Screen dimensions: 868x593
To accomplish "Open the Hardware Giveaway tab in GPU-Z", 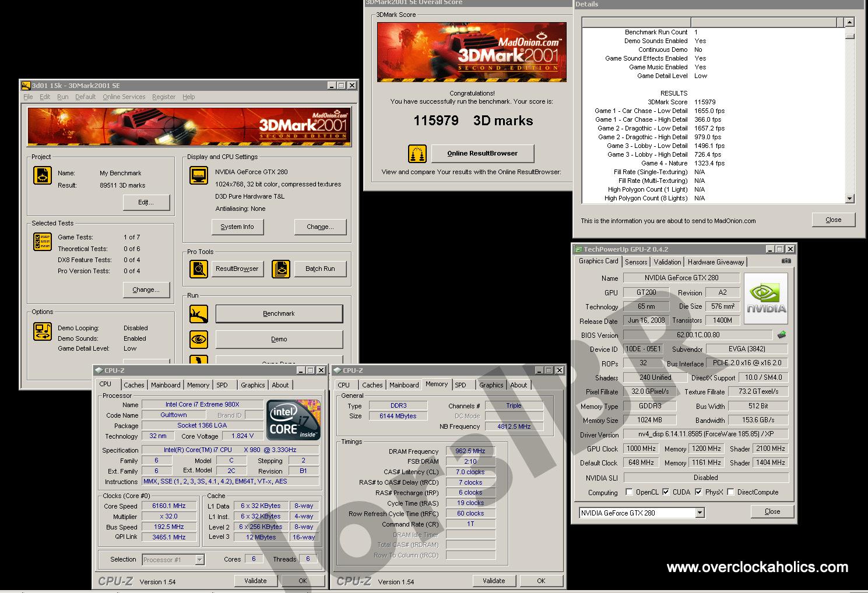I will click(716, 262).
